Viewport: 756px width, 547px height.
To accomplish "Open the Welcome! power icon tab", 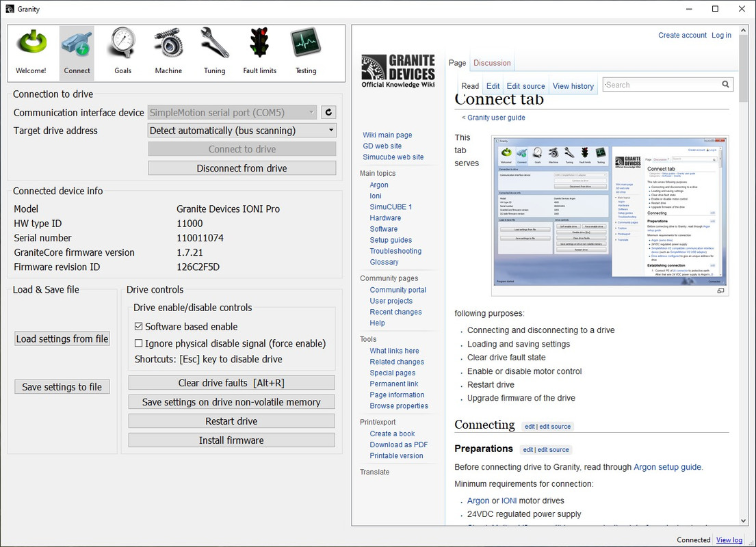I will (31, 52).
